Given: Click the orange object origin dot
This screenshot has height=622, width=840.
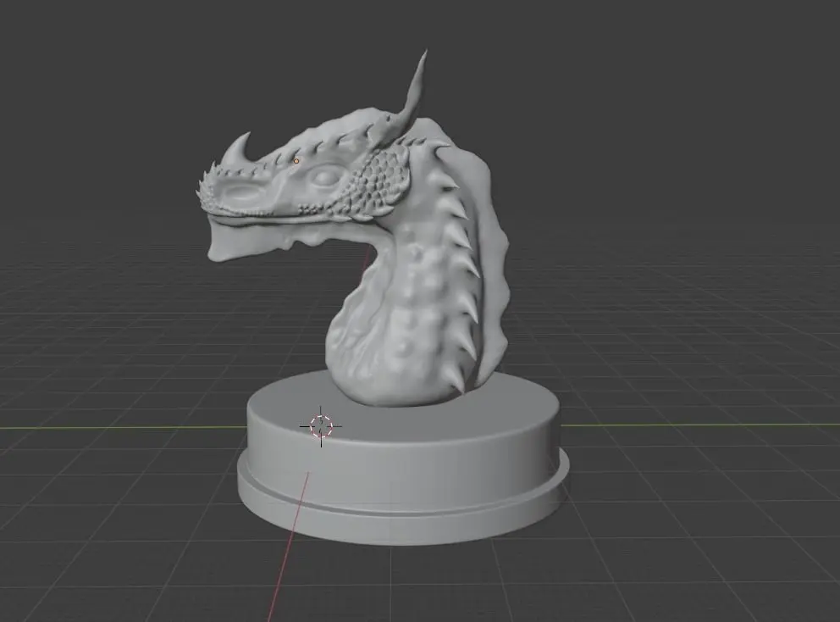Looking at the screenshot, I should point(296,161).
